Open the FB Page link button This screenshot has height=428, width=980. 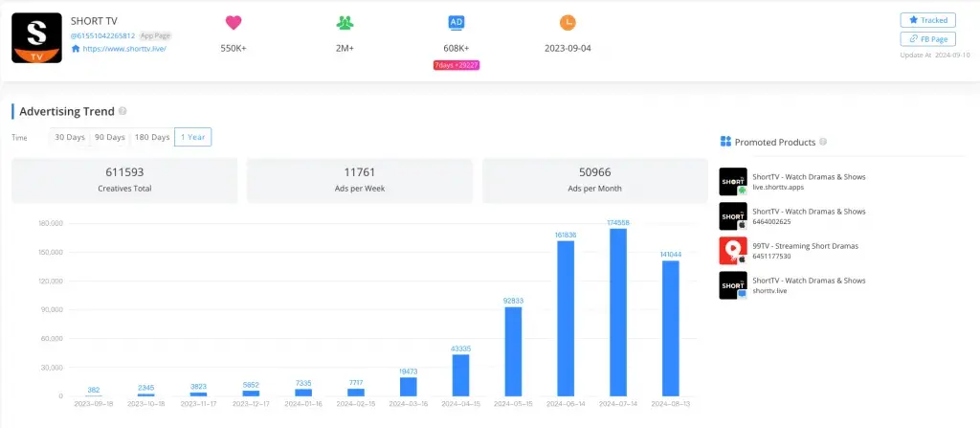coord(927,39)
